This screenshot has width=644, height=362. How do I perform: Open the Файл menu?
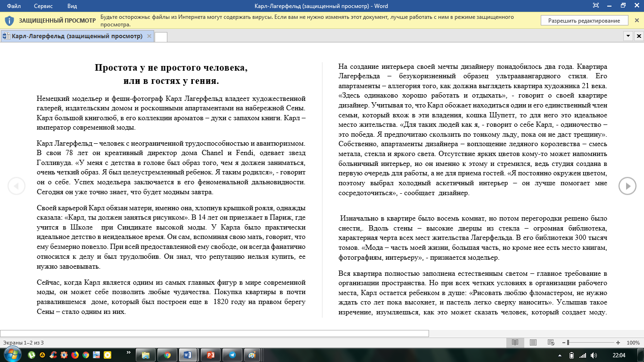point(14,6)
